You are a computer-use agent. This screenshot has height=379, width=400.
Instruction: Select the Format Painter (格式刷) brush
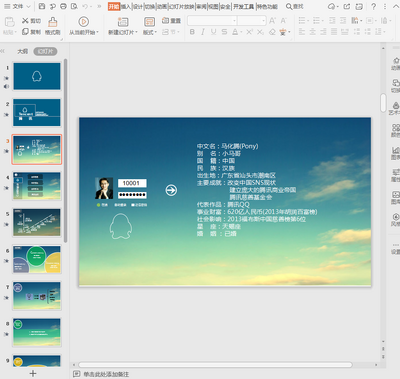[x=52, y=22]
